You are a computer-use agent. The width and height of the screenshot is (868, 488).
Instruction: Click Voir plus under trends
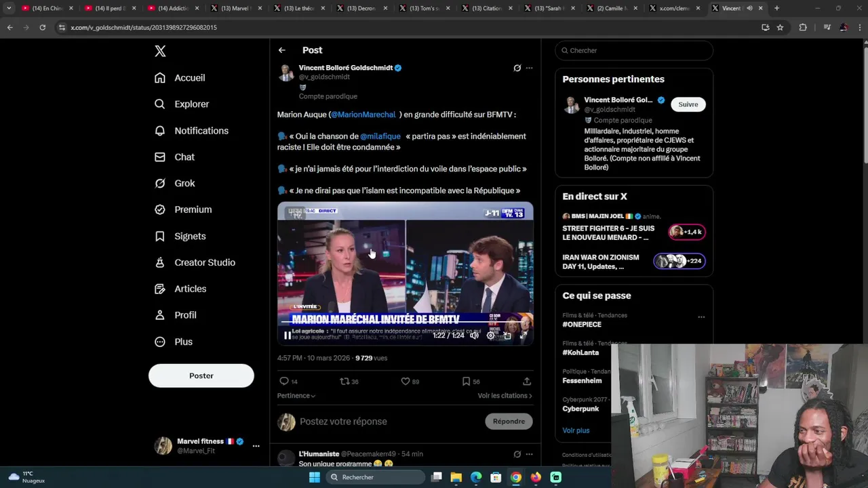coord(576,430)
